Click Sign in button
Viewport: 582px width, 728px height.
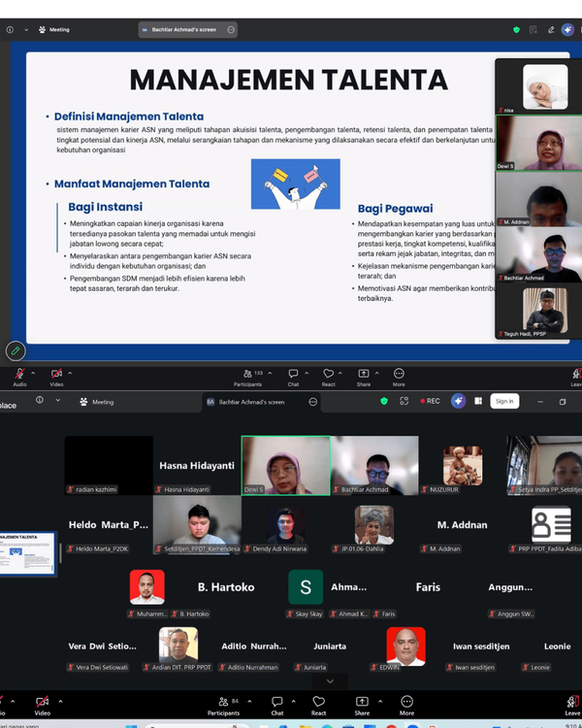click(x=504, y=401)
